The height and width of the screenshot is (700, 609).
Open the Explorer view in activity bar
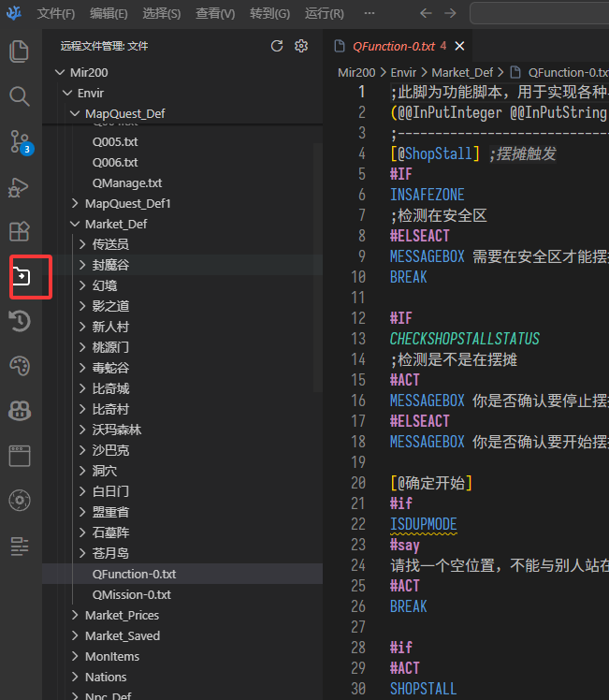[20, 51]
